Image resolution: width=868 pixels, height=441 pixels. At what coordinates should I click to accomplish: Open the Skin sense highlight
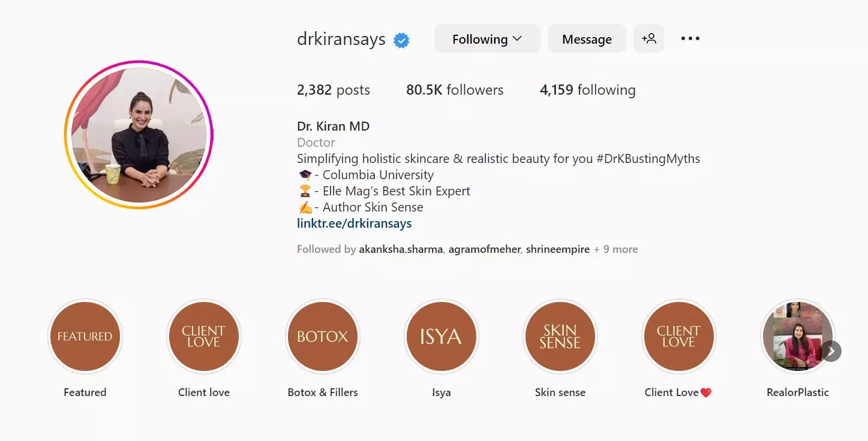560,336
